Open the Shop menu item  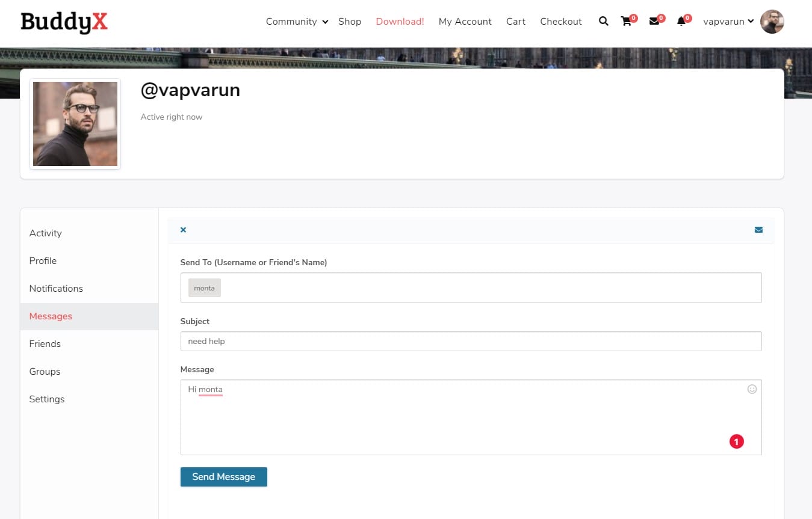350,22
